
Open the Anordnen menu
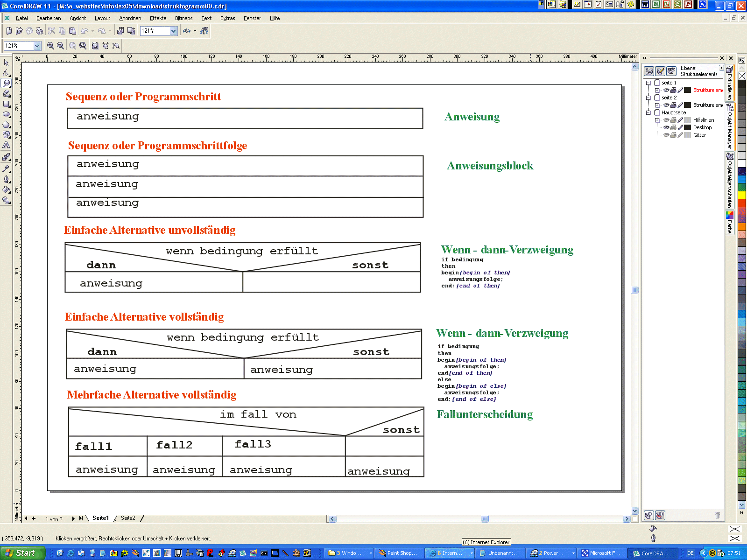pyautogui.click(x=130, y=18)
